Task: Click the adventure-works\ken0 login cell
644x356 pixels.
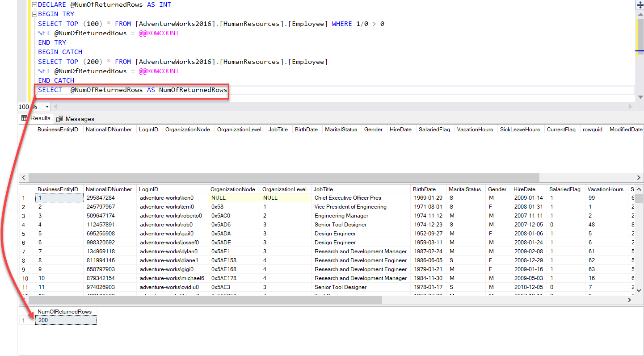Action: coord(172,198)
